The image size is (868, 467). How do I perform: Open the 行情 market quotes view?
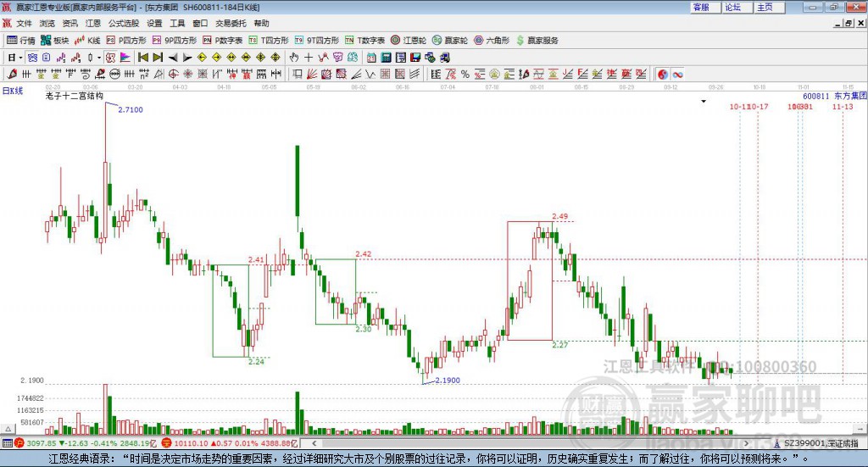(21, 41)
